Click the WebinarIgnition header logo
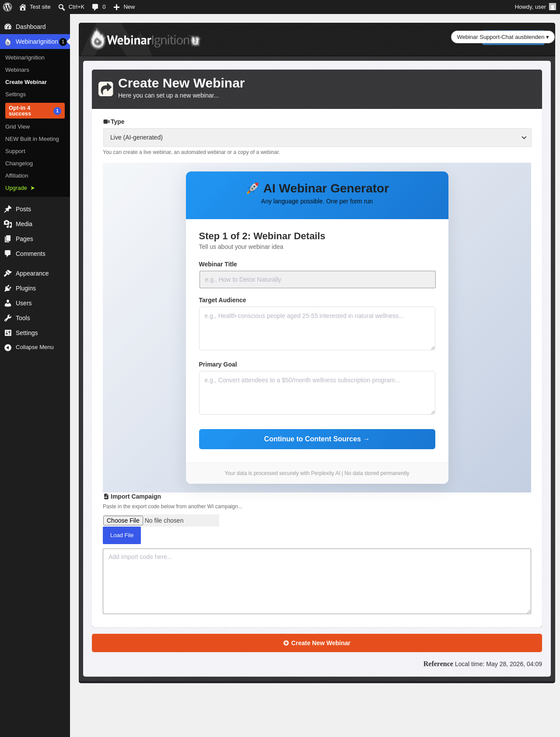This screenshot has height=737, width=560. 145,40
